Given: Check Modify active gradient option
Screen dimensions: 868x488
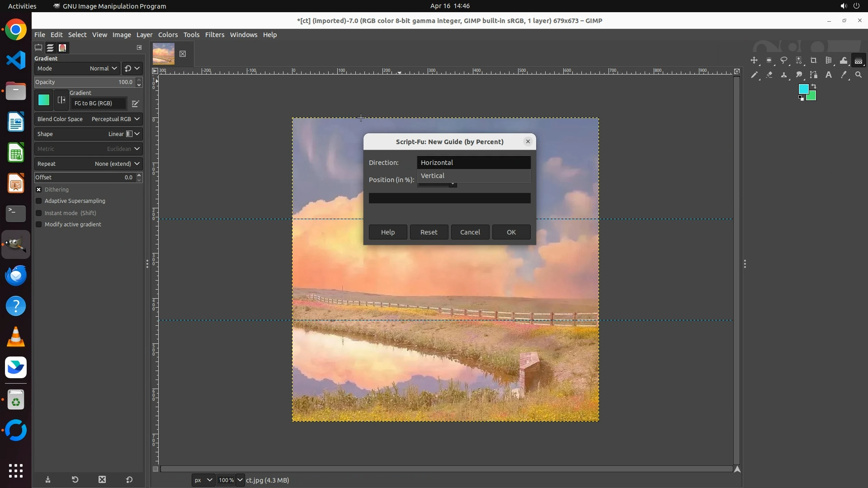Looking at the screenshot, I should [39, 225].
